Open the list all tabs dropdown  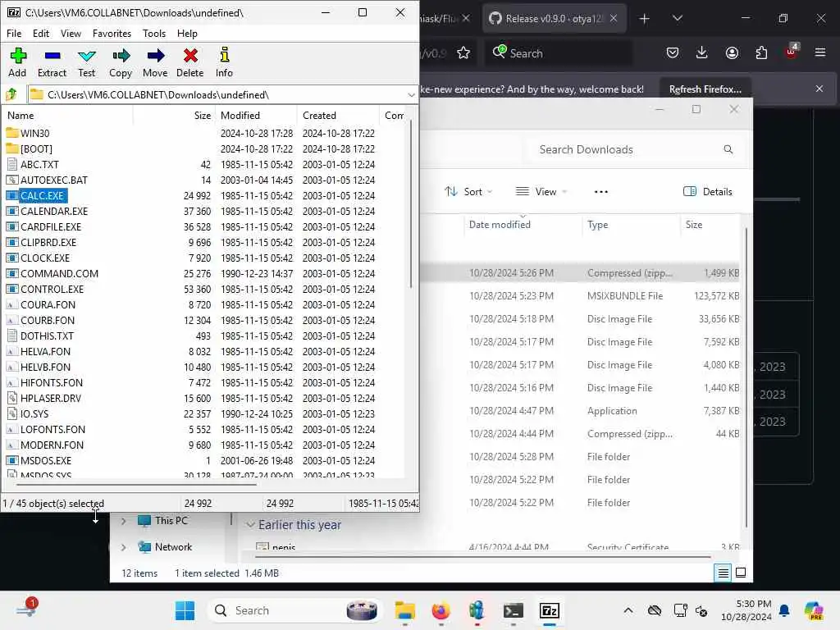coord(677,18)
